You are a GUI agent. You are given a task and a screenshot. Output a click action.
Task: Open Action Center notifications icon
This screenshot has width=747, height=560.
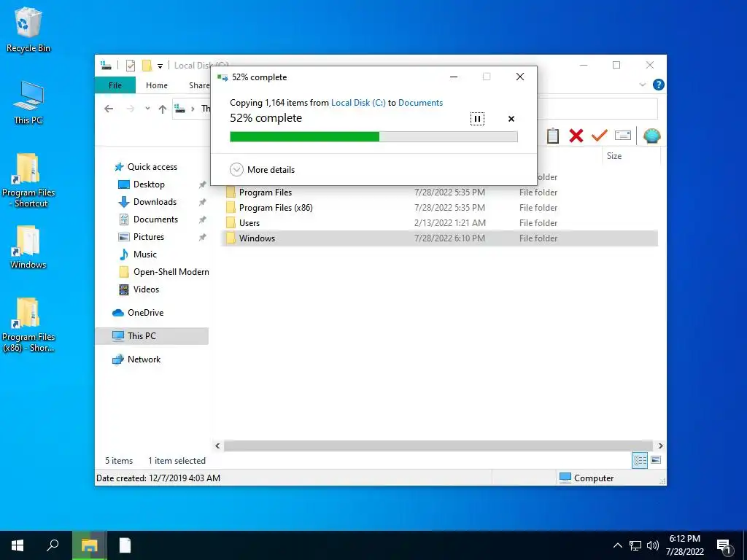pyautogui.click(x=724, y=546)
